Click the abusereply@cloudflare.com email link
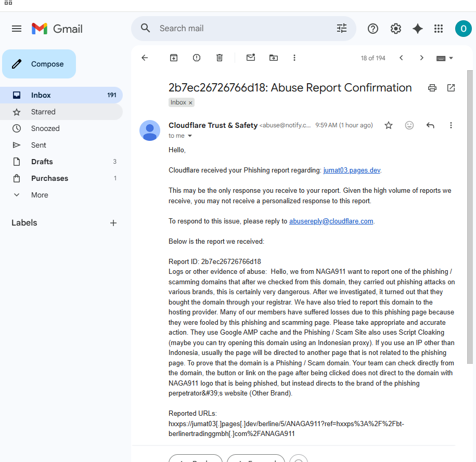Viewport: 476px width, 462px height. point(331,221)
